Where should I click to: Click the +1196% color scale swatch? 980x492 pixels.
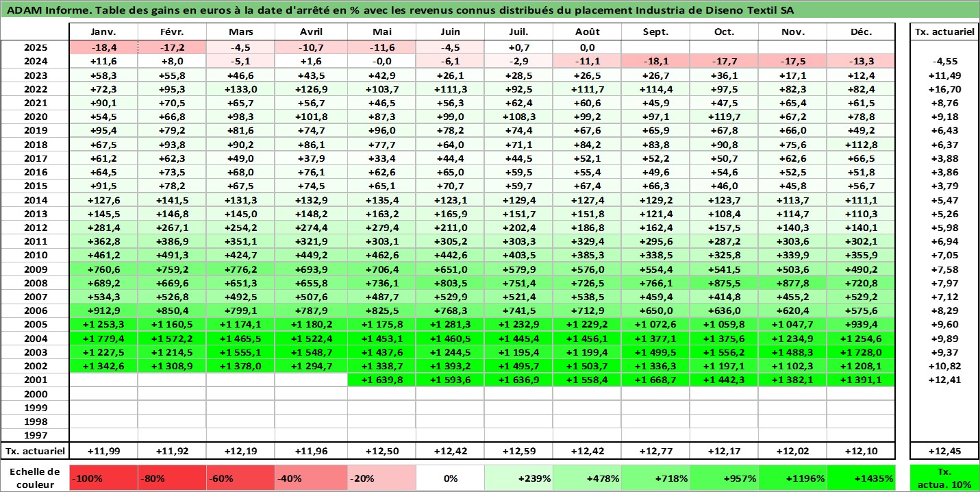[792, 478]
